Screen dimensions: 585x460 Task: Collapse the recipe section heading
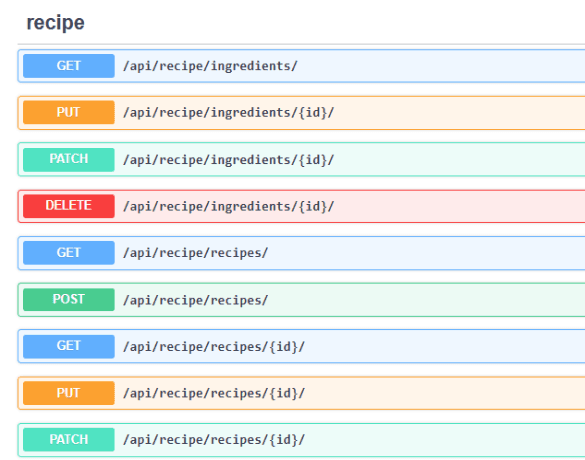[x=56, y=22]
